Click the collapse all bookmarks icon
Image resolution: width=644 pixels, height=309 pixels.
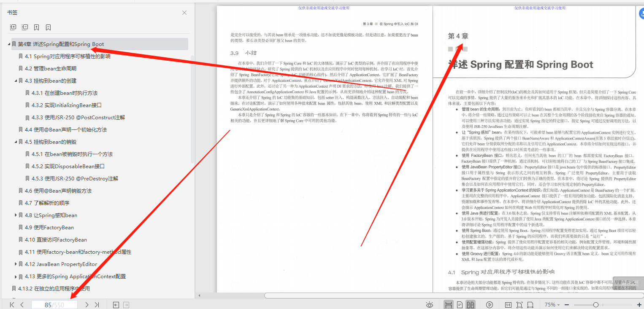pos(25,27)
